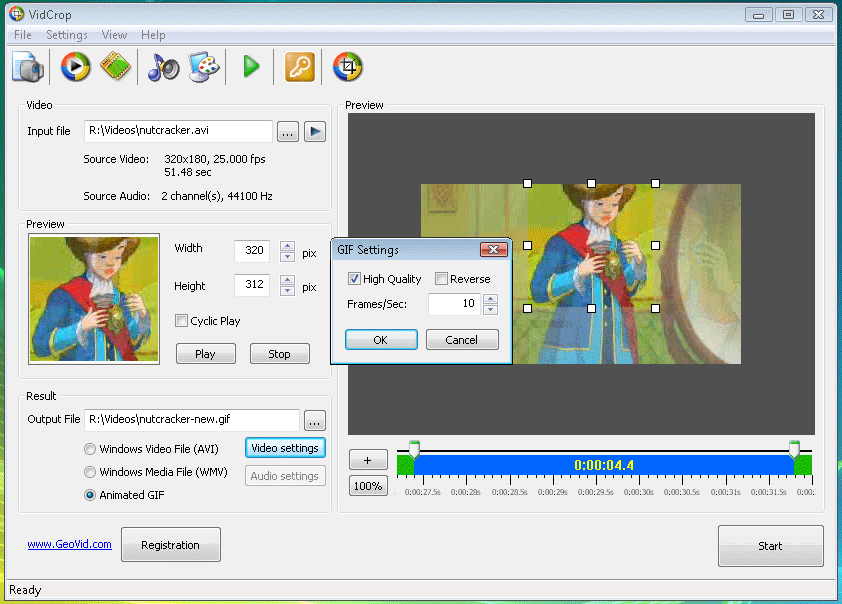Increase preview Height with up arrow
This screenshot has width=842, height=604.
point(287,280)
